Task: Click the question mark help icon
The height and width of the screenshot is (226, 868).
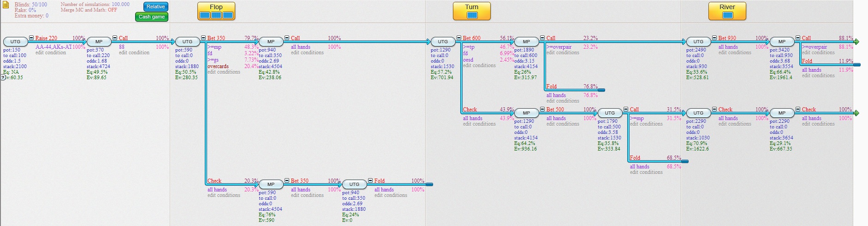Action: 3,77
